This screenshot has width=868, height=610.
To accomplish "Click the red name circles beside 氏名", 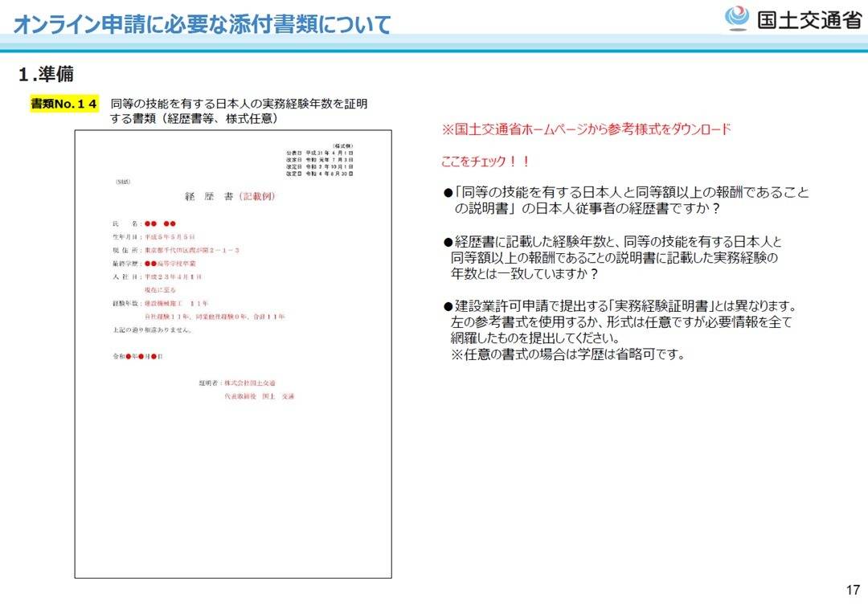I will pyautogui.click(x=160, y=223).
